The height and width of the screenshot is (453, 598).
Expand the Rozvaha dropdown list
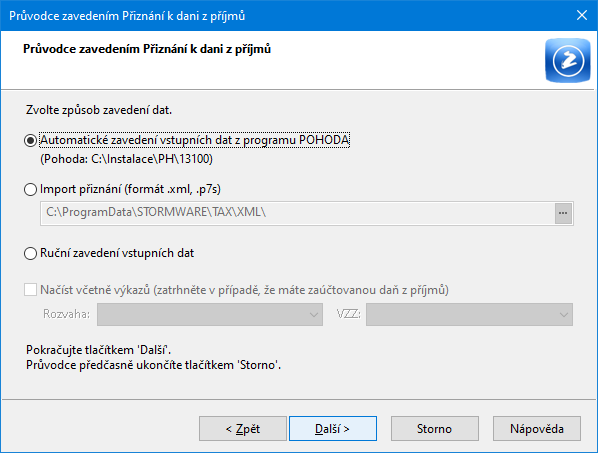coord(210,315)
